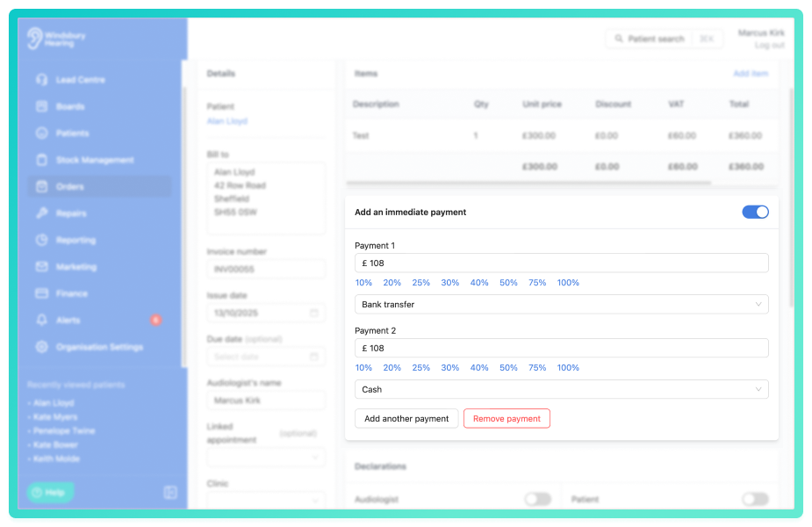Open the Bank transfer payment method dropdown
The height and width of the screenshot is (527, 812).
click(561, 304)
